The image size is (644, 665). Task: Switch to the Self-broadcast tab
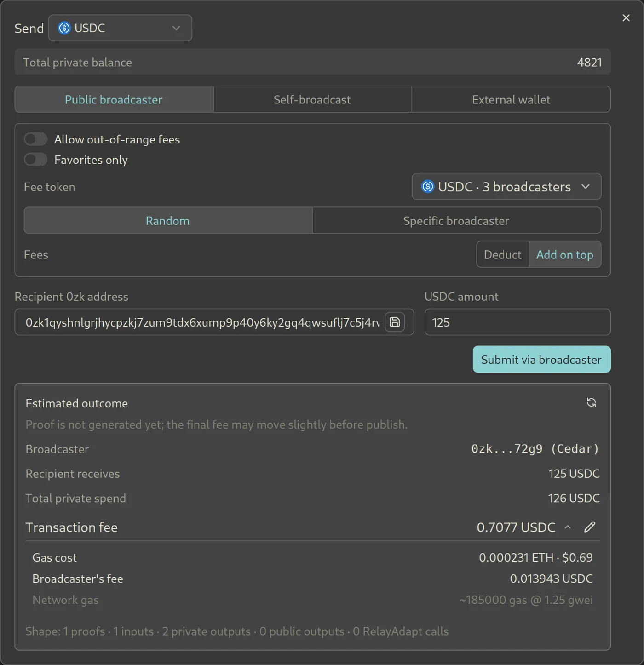point(312,99)
